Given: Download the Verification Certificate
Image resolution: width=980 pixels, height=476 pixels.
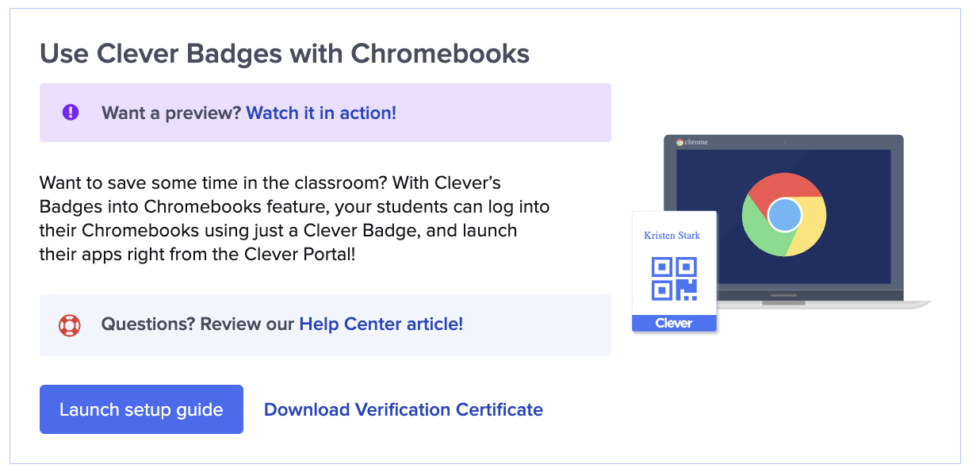Looking at the screenshot, I should pyautogui.click(x=403, y=409).
